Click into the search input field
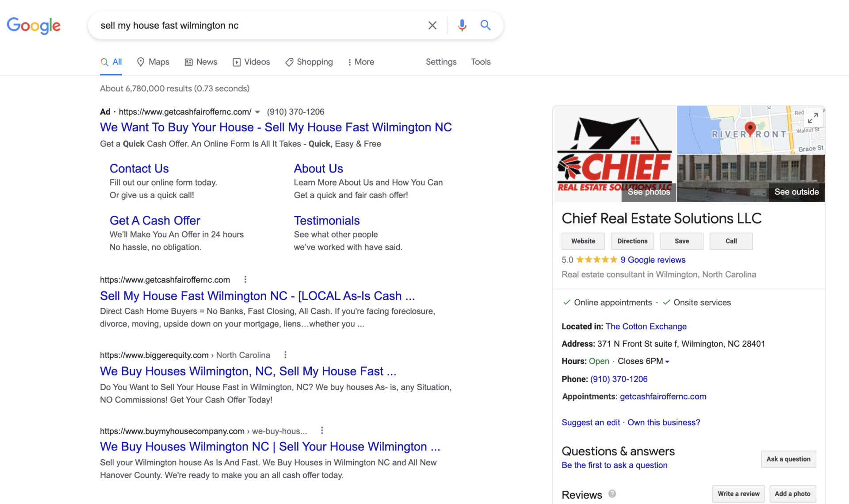The image size is (849, 504). point(256,26)
